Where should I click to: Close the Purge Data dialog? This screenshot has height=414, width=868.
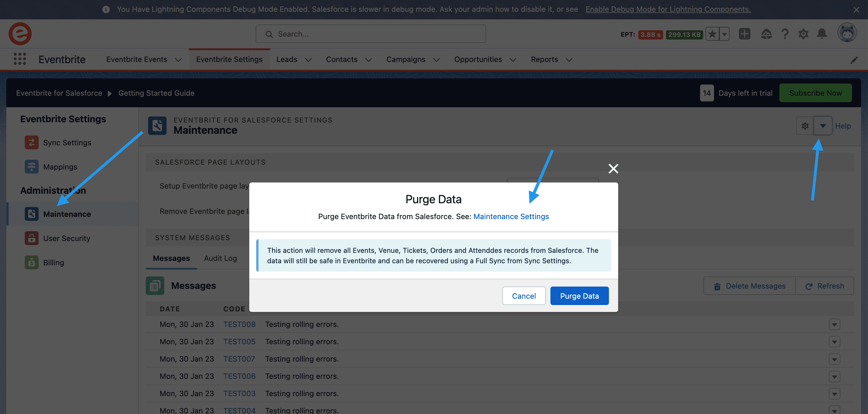[613, 169]
